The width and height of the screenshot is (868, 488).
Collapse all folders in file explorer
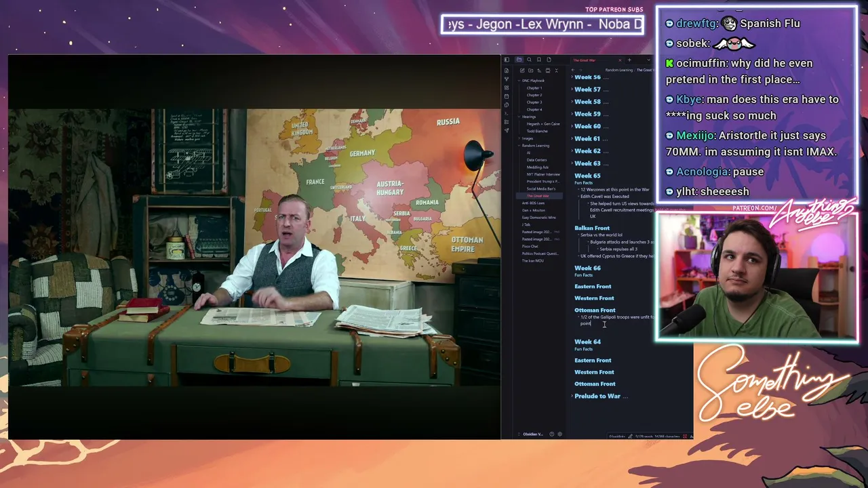[548, 70]
